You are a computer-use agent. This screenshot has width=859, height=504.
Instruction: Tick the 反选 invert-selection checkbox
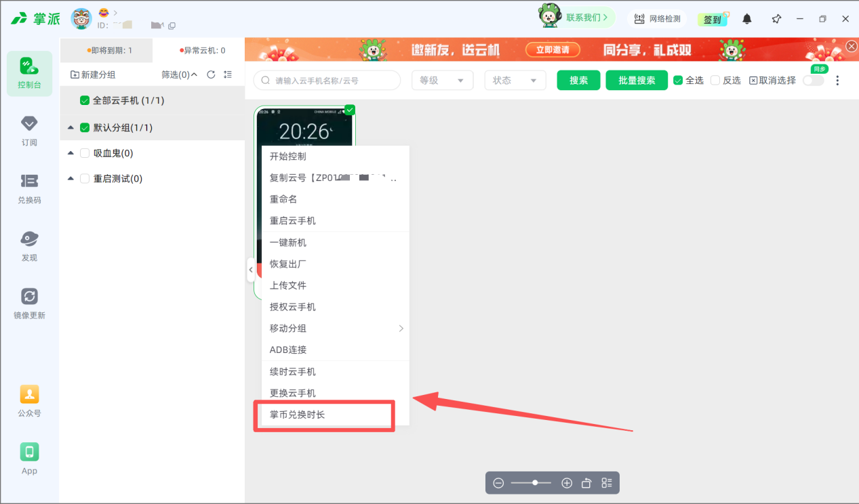[715, 80]
